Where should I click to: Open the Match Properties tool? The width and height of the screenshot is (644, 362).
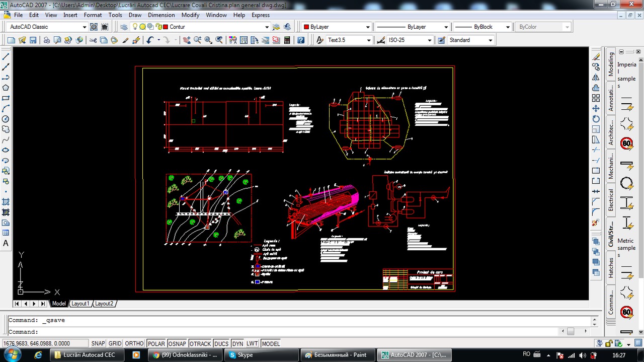(x=125, y=40)
